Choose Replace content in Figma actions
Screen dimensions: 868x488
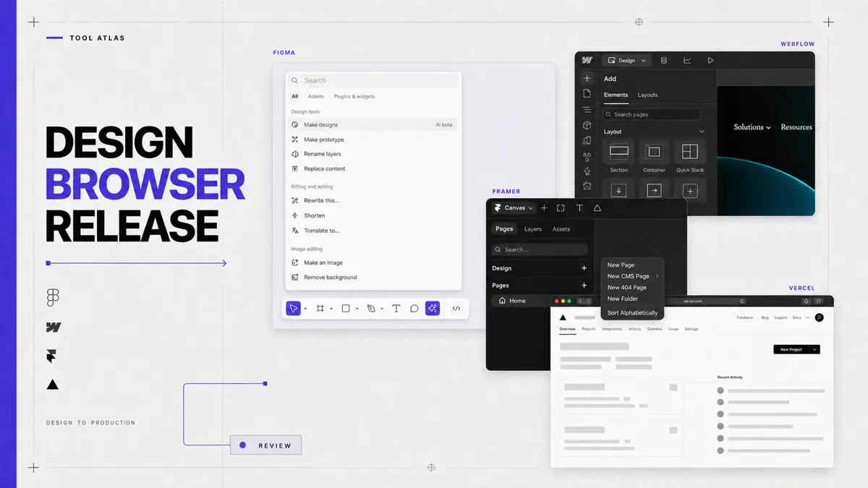coord(374,168)
